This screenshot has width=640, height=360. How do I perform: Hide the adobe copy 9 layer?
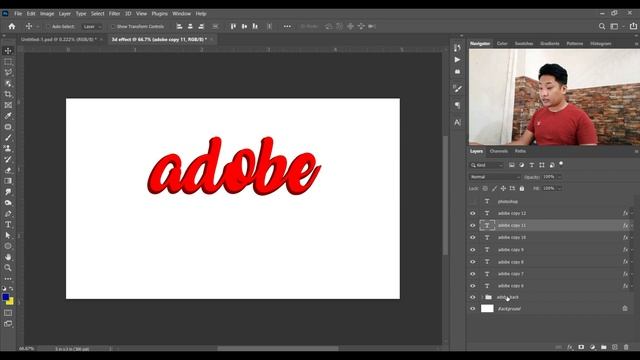click(473, 250)
